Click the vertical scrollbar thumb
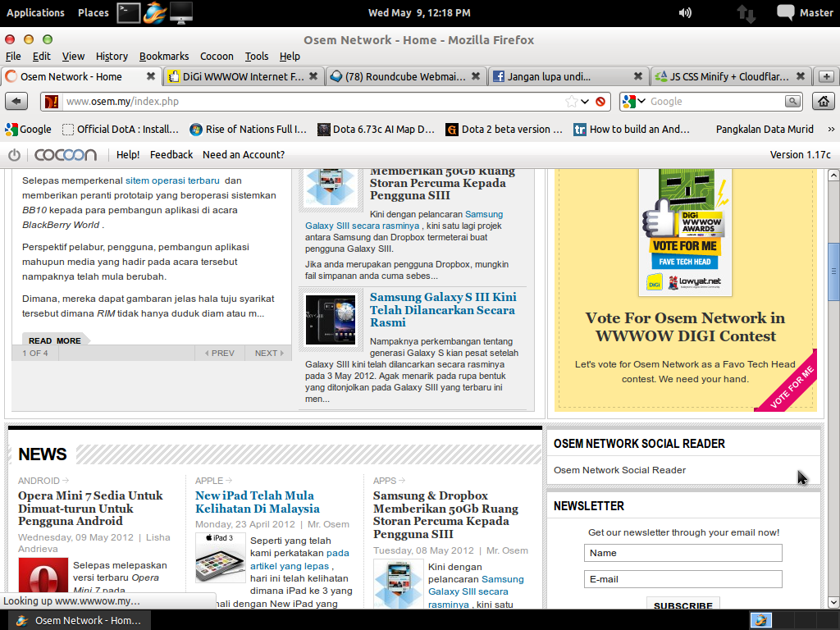 pyautogui.click(x=833, y=272)
